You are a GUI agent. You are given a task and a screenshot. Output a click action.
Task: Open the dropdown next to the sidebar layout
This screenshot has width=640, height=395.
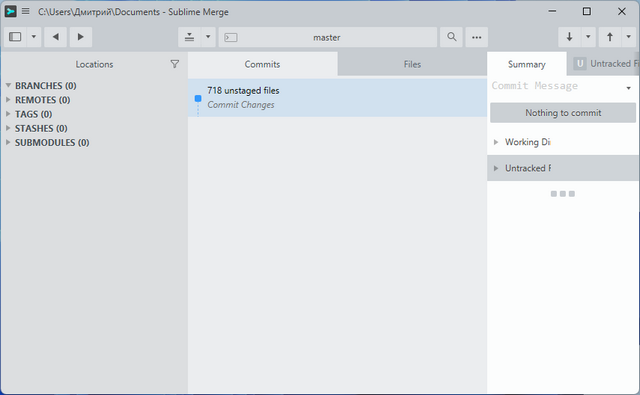34,37
